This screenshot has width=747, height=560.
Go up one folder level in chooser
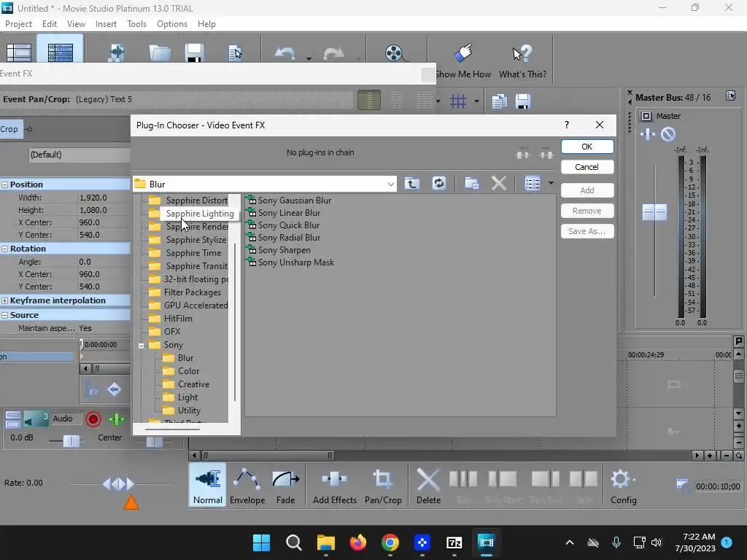coord(412,183)
